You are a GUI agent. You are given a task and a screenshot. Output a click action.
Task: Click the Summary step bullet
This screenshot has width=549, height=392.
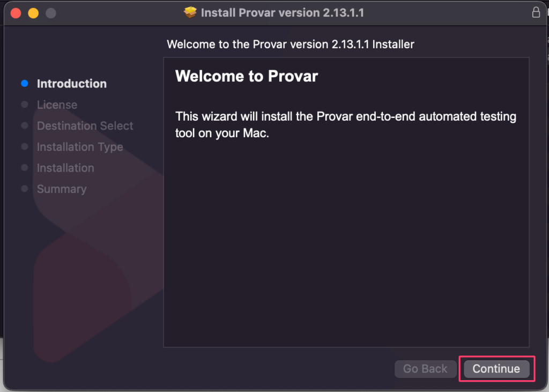25,188
